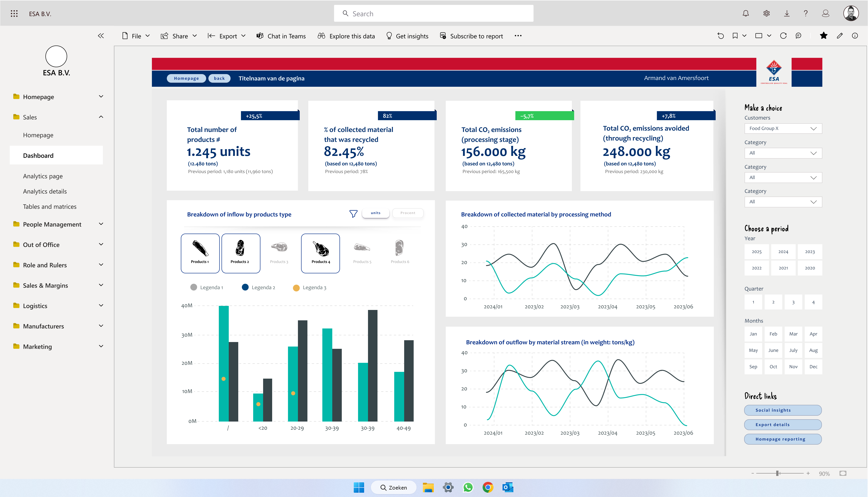Open Analytics details page
The height and width of the screenshot is (497, 868).
pyautogui.click(x=45, y=192)
